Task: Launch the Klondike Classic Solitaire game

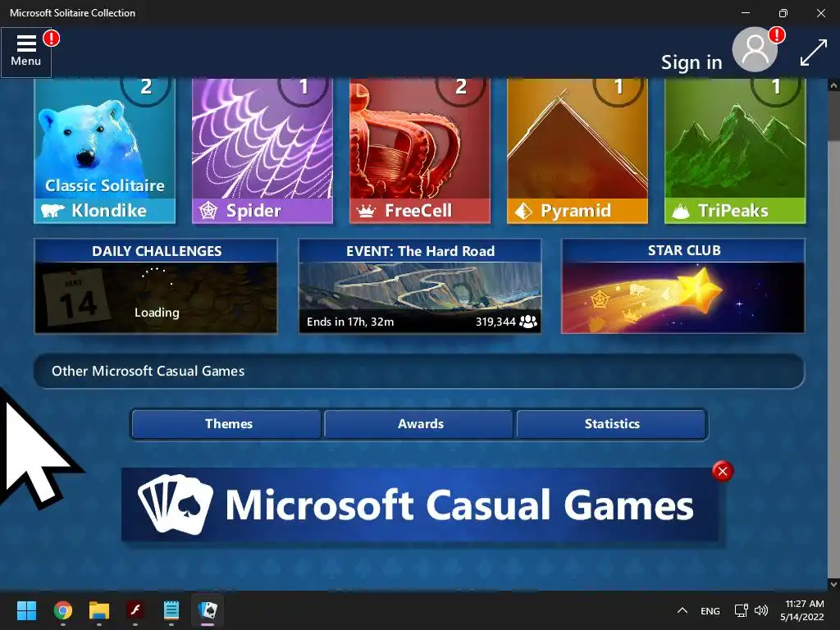Action: [x=104, y=151]
